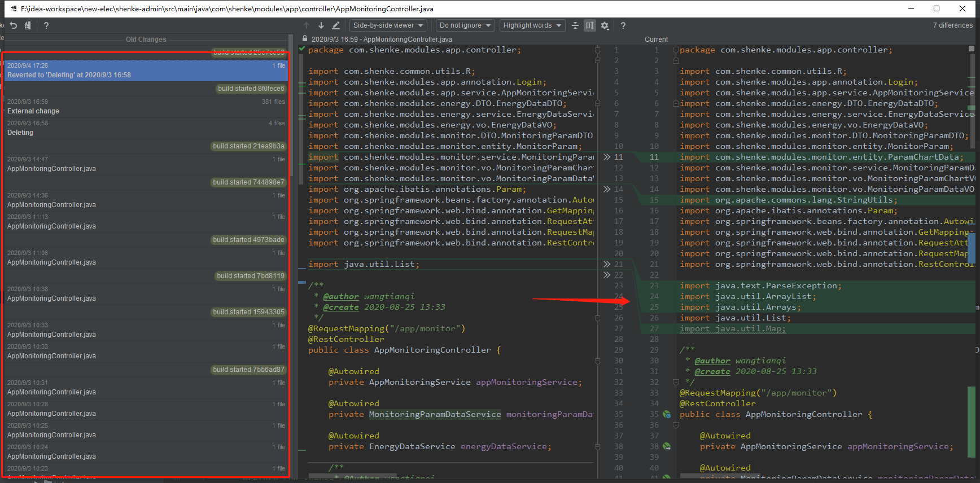Click the 'Current' pane header
Viewport: 980px width, 483px height.
click(656, 39)
